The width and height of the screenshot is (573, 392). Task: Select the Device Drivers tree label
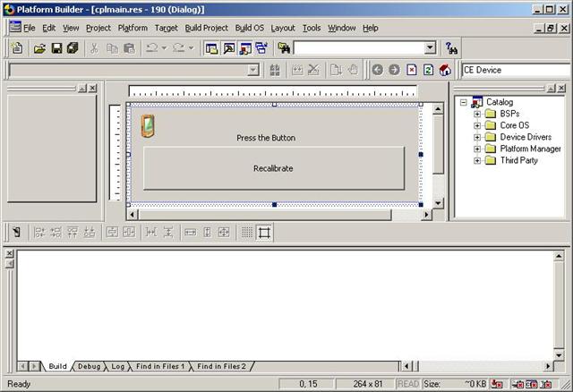point(526,137)
